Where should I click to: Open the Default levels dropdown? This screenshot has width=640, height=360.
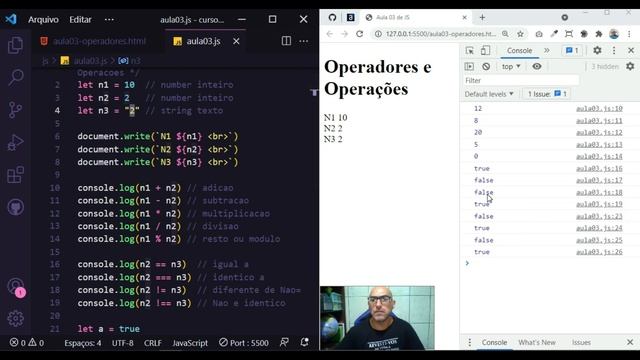pyautogui.click(x=489, y=94)
